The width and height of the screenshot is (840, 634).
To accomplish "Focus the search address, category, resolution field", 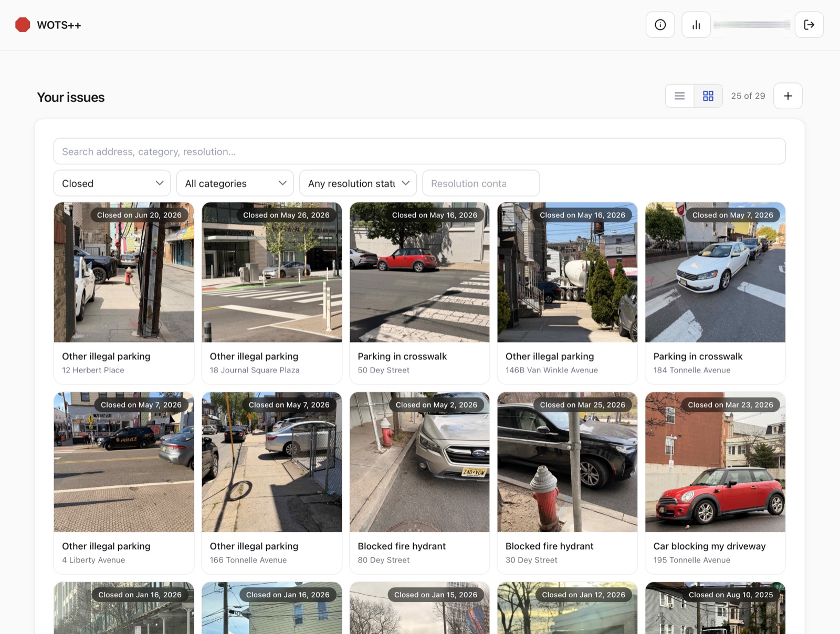I will [419, 151].
